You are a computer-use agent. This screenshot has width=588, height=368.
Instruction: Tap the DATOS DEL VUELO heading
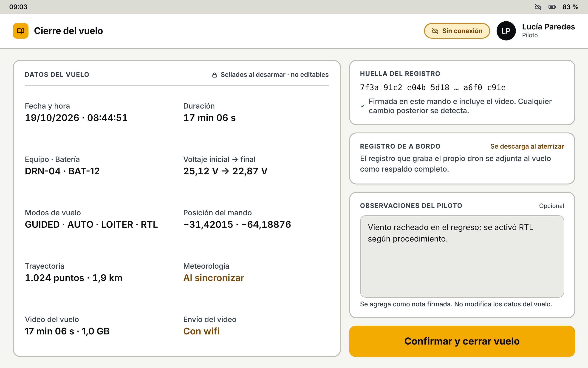pos(57,75)
